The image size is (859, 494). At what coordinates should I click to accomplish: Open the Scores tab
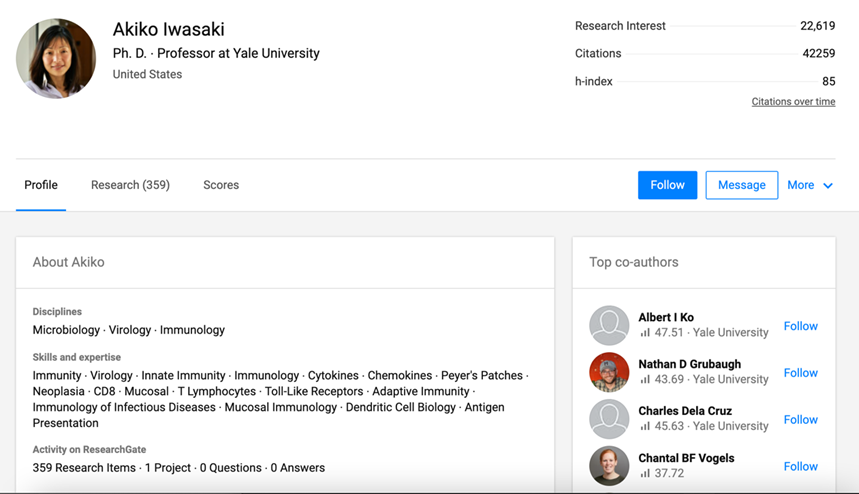point(221,185)
